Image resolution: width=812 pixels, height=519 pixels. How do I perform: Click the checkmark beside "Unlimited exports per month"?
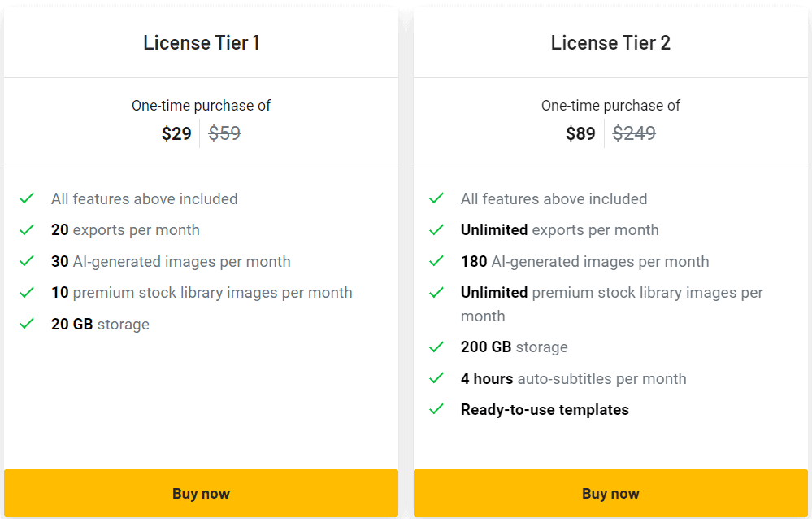coord(436,230)
